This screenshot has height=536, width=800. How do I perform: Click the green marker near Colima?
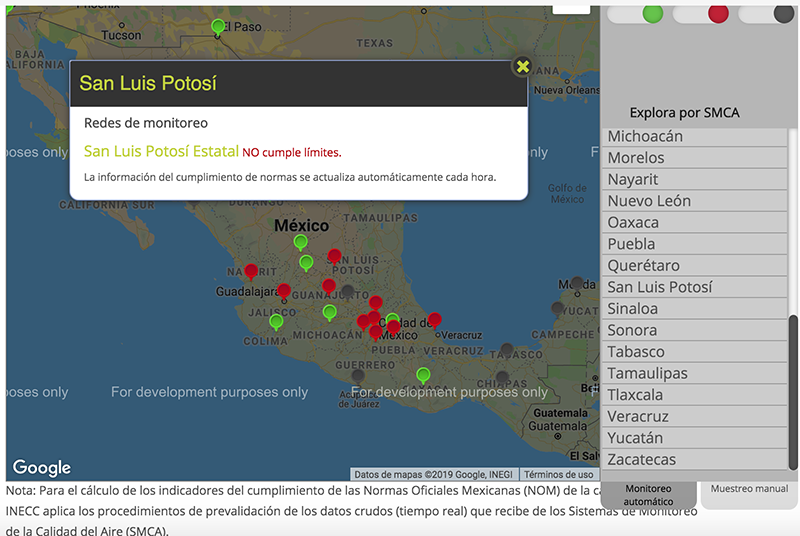coord(276,322)
